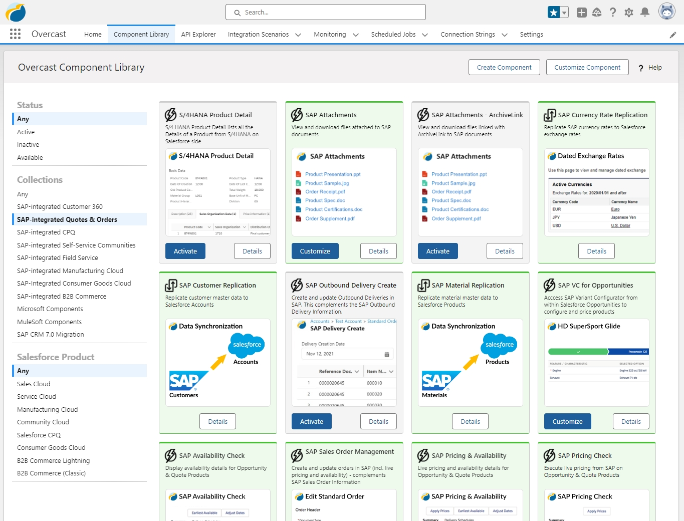Go to the Home tab

point(92,34)
